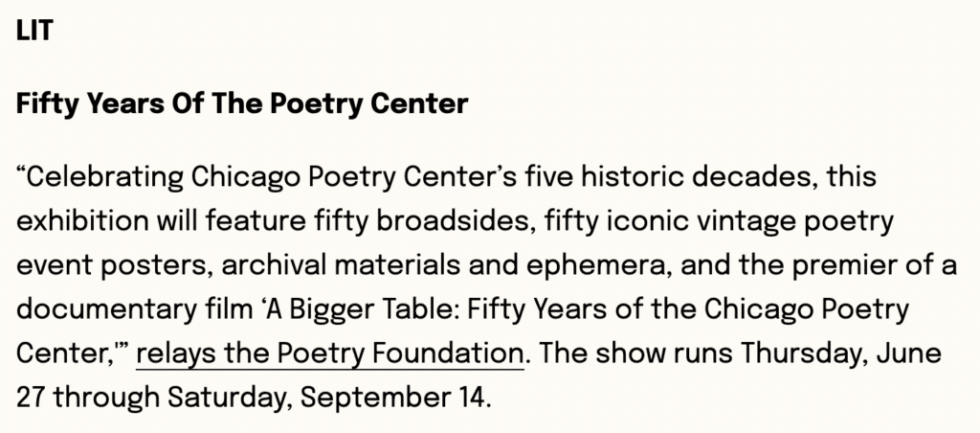The image size is (980, 433).
Task: Open the 'relays the Poetry Foundation' link
Action: (329, 353)
